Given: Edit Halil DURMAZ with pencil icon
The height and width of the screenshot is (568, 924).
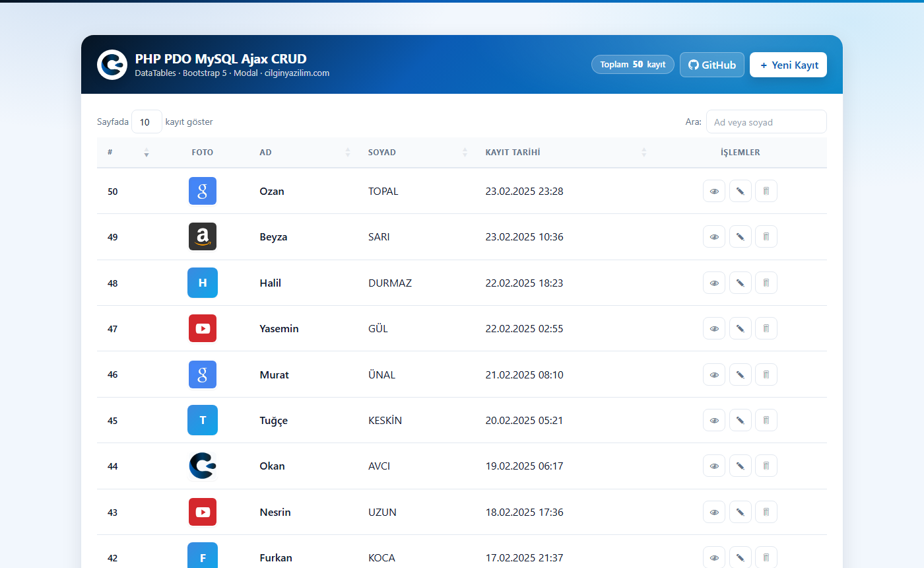Looking at the screenshot, I should point(741,283).
